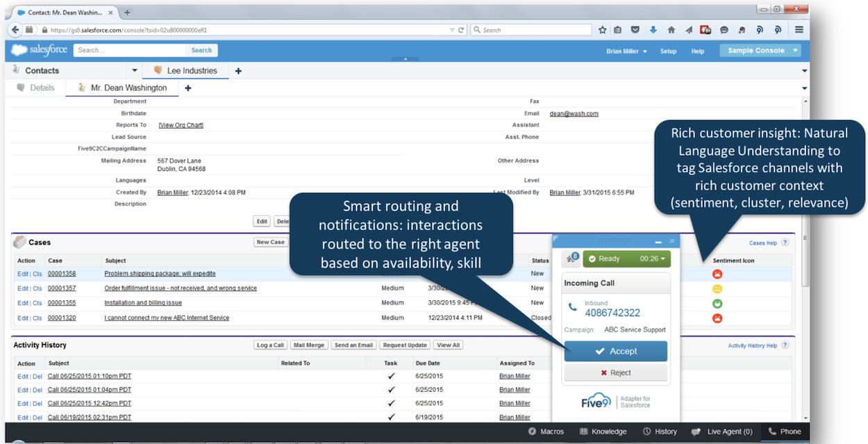This screenshot has width=868, height=444.
Task: Click task checkmark for Call 06/25/2015 12:42pm
Action: pyautogui.click(x=391, y=403)
